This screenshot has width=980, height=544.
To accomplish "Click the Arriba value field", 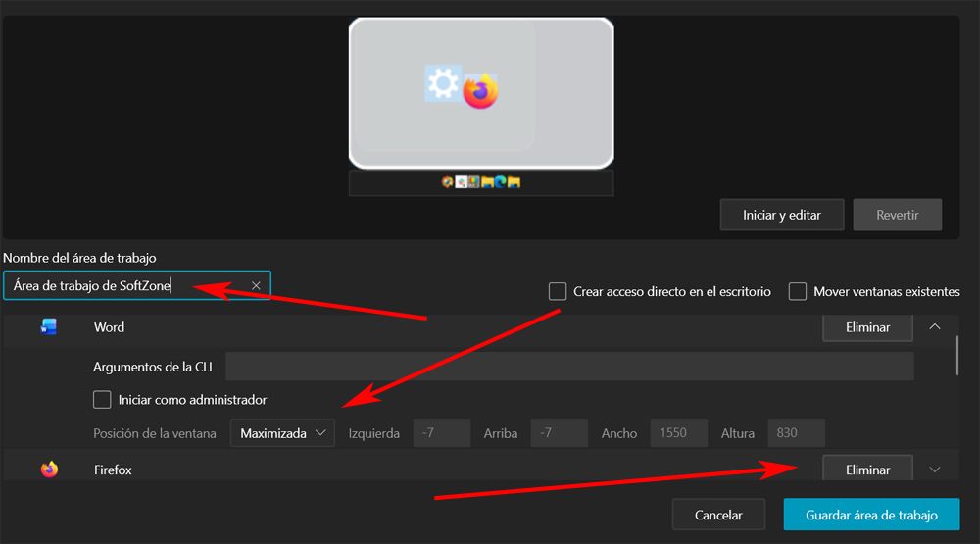I will [x=560, y=433].
